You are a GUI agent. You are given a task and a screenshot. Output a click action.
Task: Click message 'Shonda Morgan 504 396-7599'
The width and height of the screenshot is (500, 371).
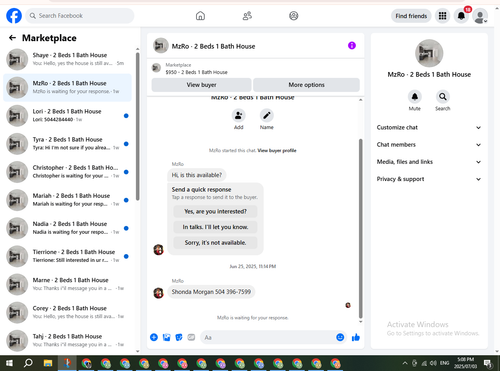[211, 292]
